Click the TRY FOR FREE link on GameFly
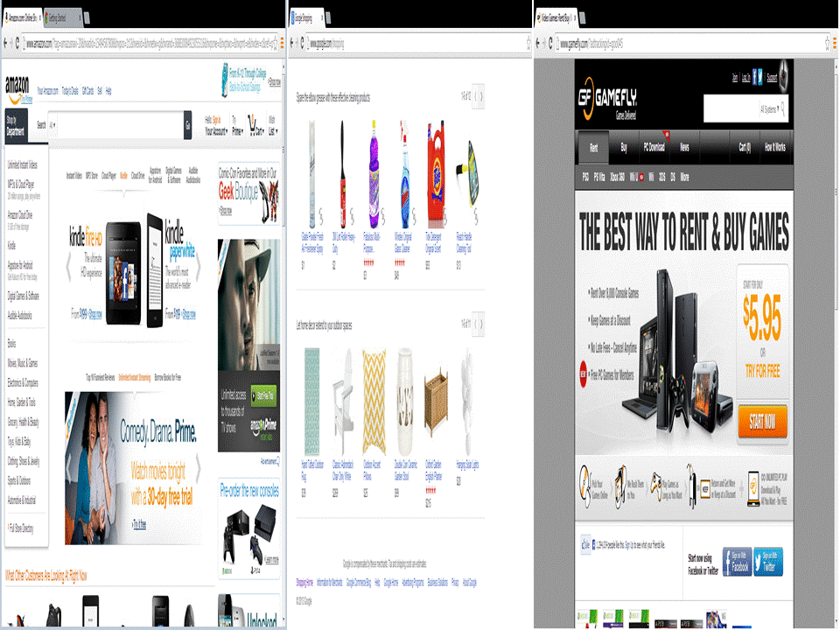Screen dimensions: 840x630 762,371
